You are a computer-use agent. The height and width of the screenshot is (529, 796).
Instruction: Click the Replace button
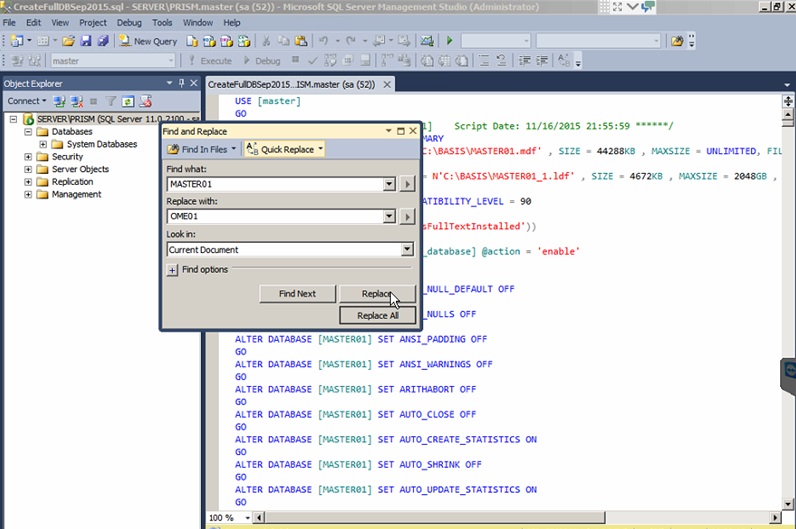click(x=377, y=293)
